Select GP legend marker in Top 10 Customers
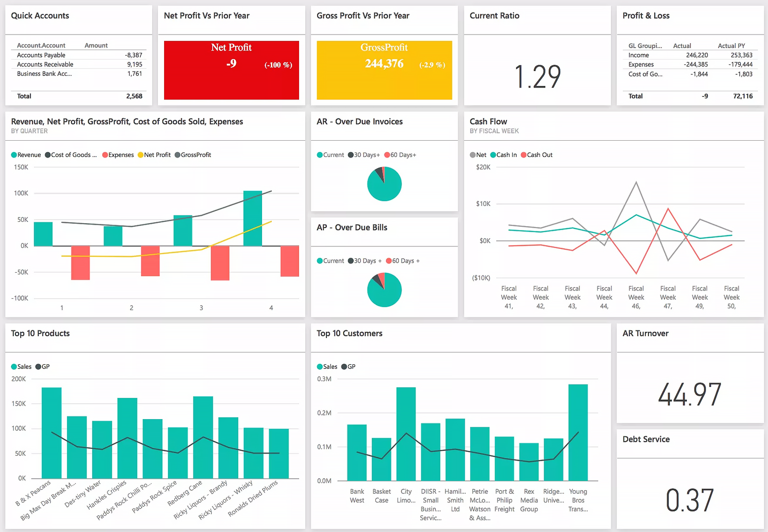 344,367
